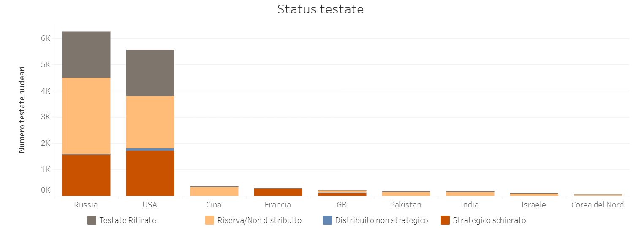Image resolution: width=644 pixels, height=228 pixels.
Task: Click Russia's dark orange strategic deployed segment
Action: tap(86, 175)
